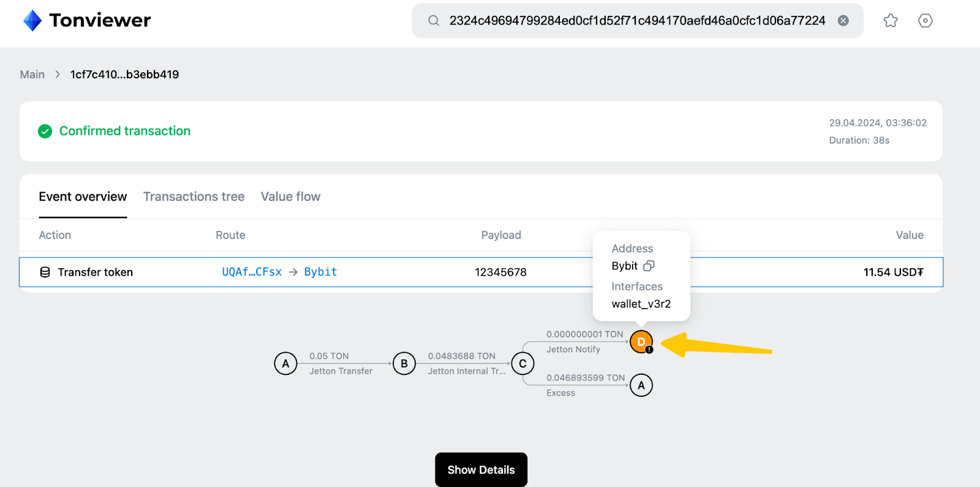Click the search magnifier icon
This screenshot has height=487, width=980.
coord(434,21)
